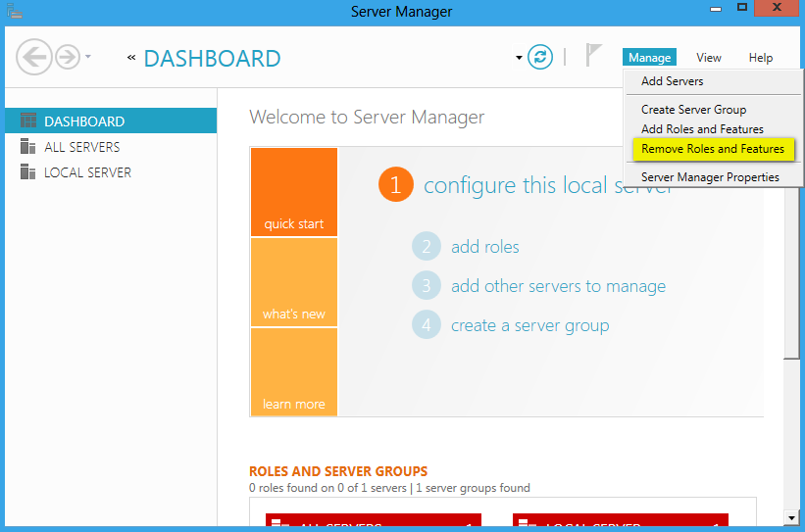
Task: Click add other servers to manage
Action: point(559,286)
